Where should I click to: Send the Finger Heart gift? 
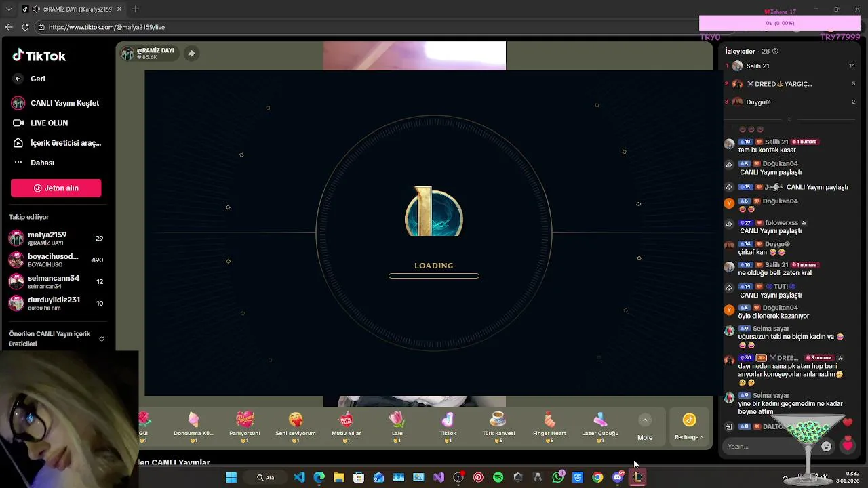[x=549, y=427]
